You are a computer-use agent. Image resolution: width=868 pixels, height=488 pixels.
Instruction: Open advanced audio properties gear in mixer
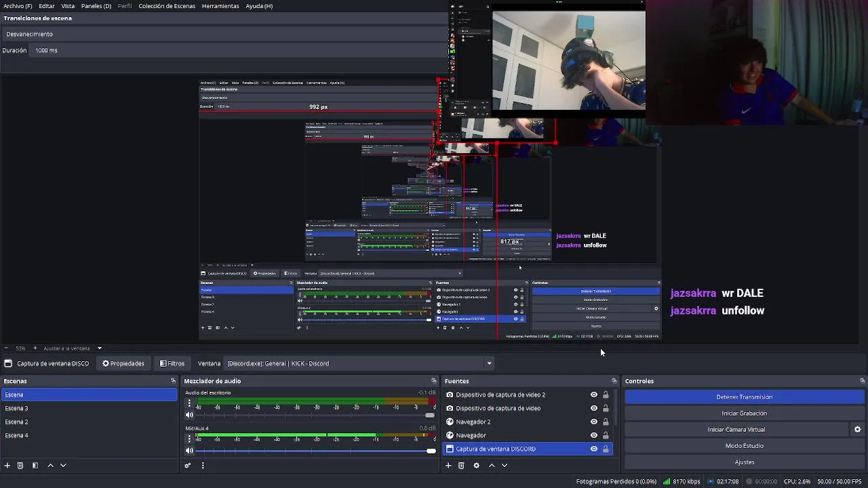pos(188,466)
